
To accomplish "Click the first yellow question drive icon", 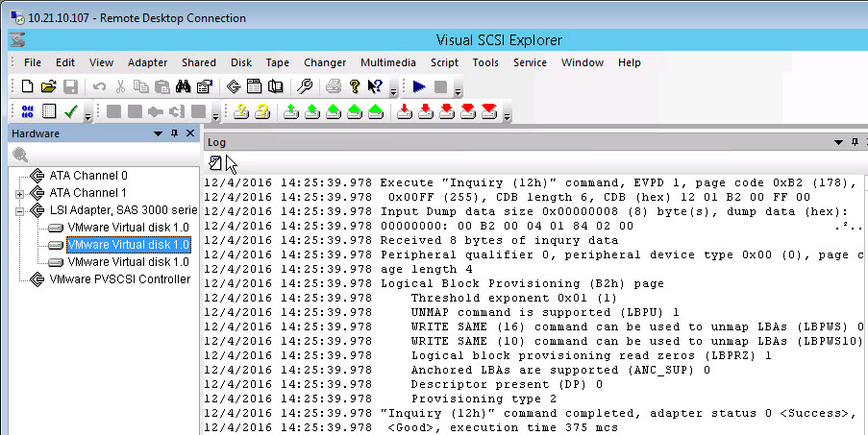I will point(241,111).
